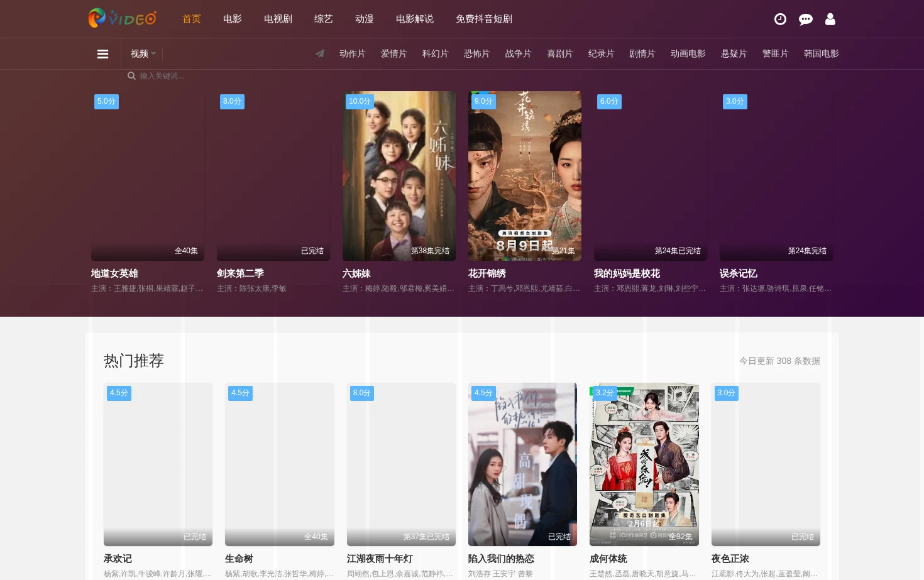Click the 成何体统 title link
This screenshot has height=580, width=924.
tap(608, 559)
